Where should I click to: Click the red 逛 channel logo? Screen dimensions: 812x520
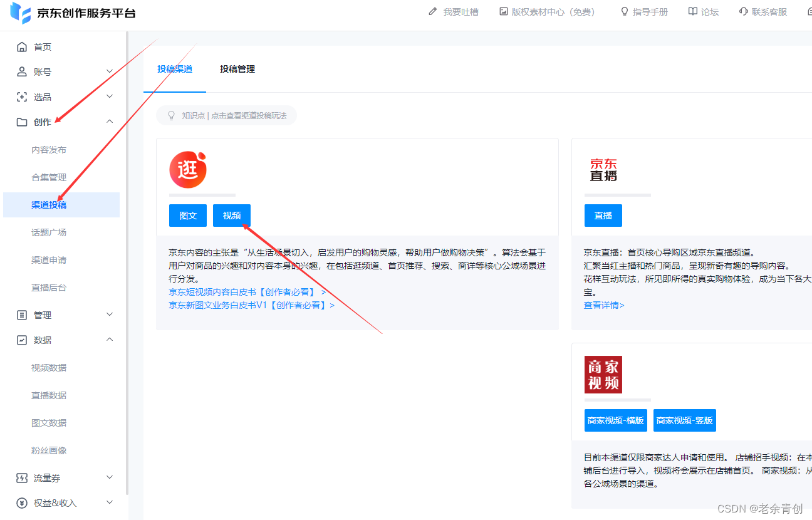[x=188, y=170]
